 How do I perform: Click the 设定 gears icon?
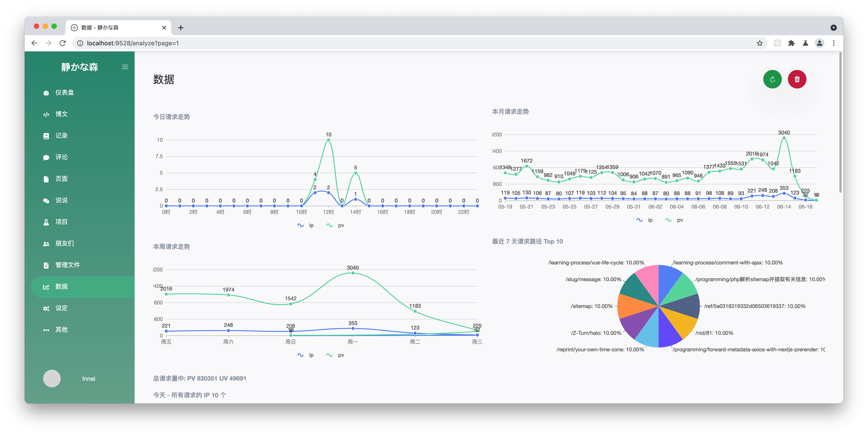tap(46, 308)
